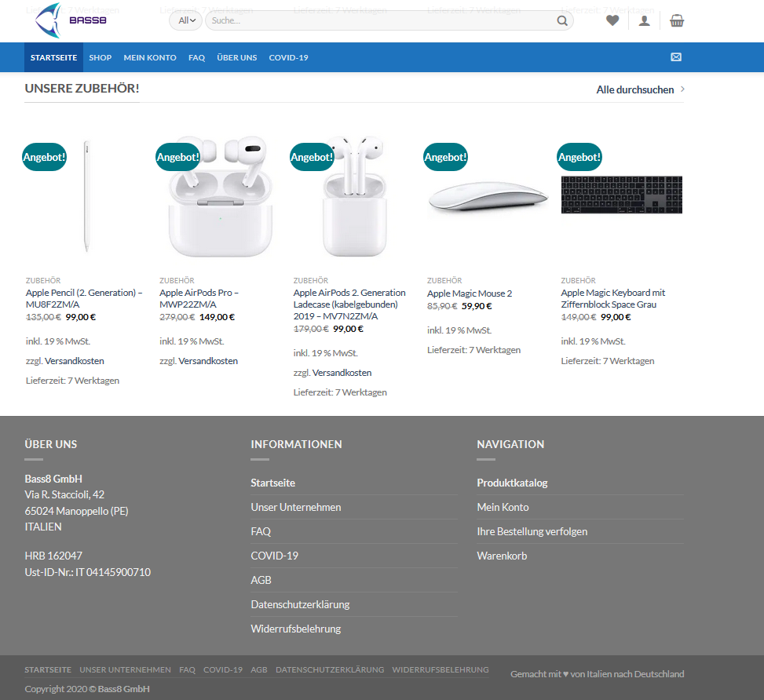Click Copyright 2020 © Bass8 GmbH text

tap(87, 689)
